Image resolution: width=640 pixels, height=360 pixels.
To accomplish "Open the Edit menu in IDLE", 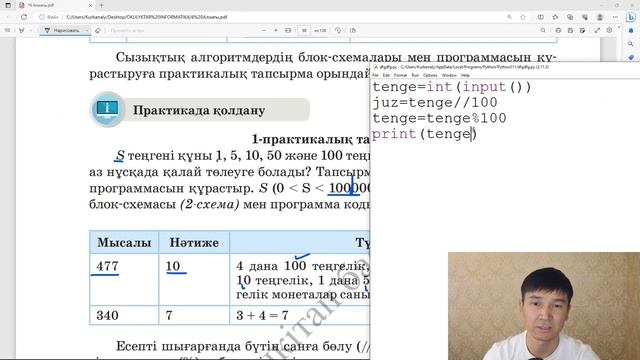I will (x=386, y=76).
